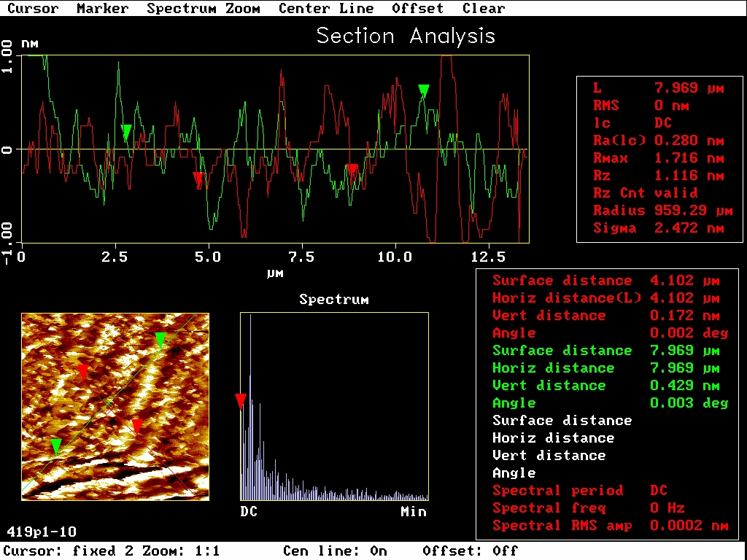This screenshot has height=560, width=747.
Task: Click the AFM height image thumbnail
Action: [115, 406]
